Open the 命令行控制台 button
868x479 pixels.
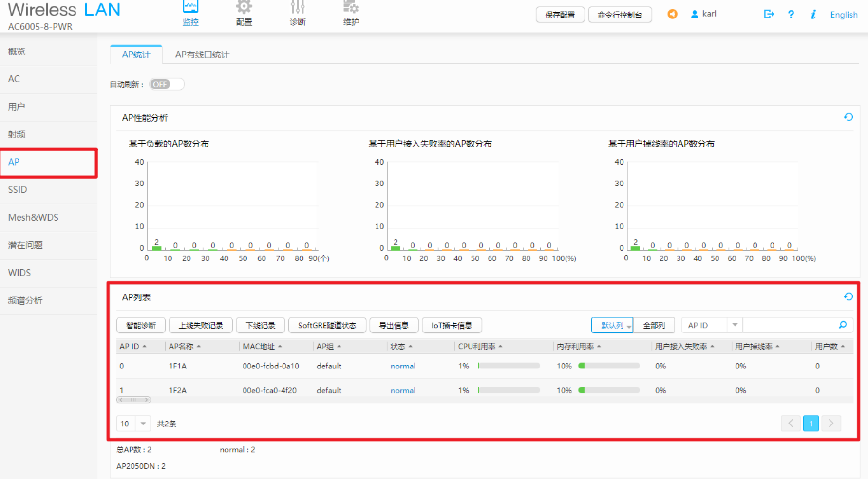coord(620,15)
